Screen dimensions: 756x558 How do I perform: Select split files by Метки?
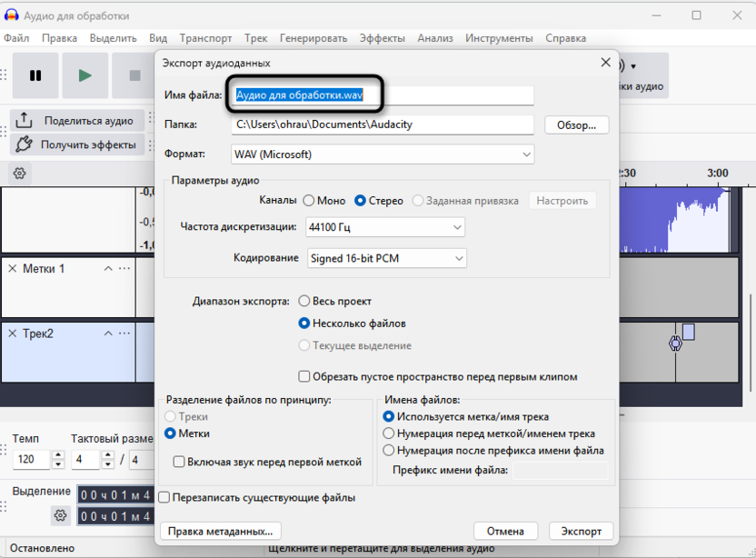(x=170, y=433)
